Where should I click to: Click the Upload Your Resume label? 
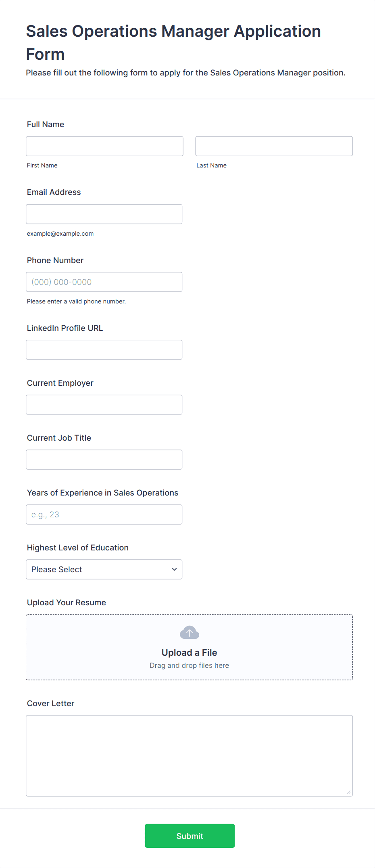67,602
